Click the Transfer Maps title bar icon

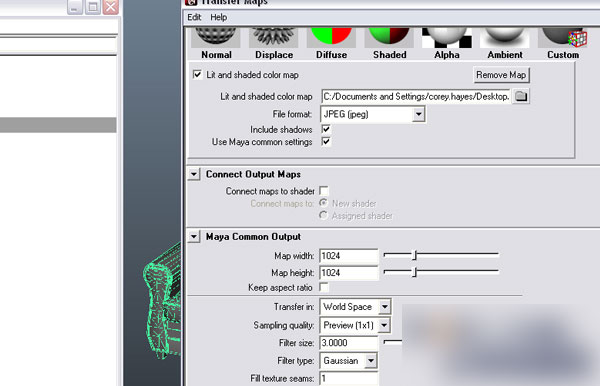pos(191,2)
